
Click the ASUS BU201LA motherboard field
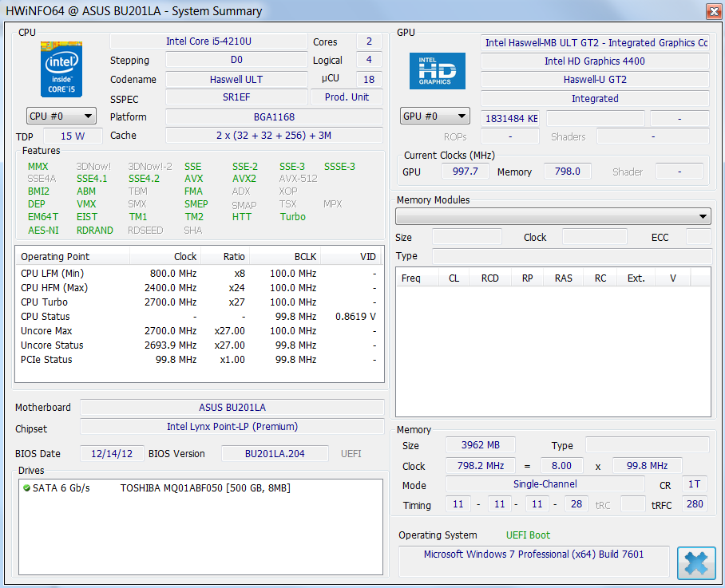pyautogui.click(x=232, y=408)
